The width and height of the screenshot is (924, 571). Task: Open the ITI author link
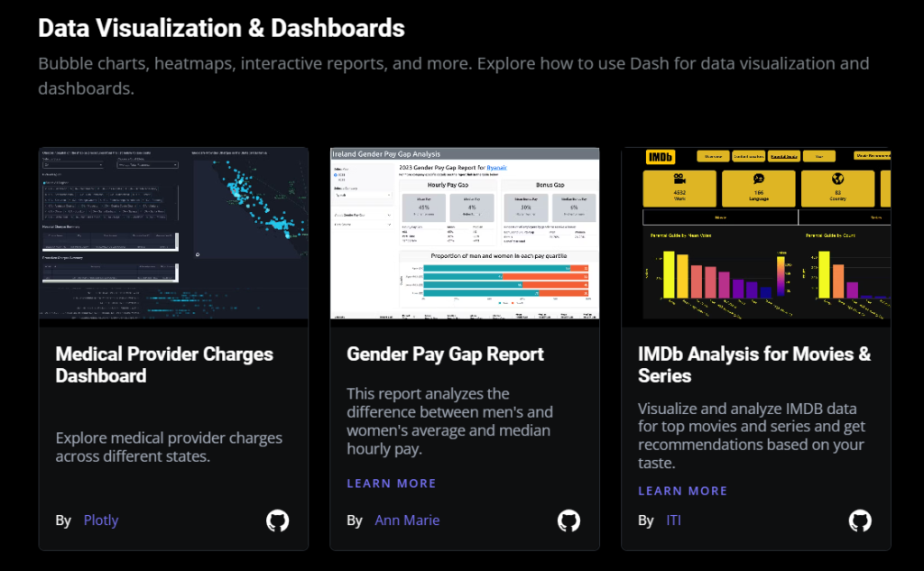(x=673, y=520)
